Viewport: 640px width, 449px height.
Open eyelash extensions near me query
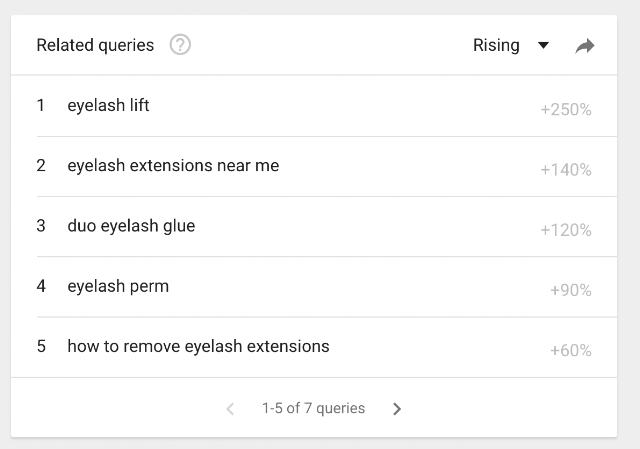coord(173,166)
